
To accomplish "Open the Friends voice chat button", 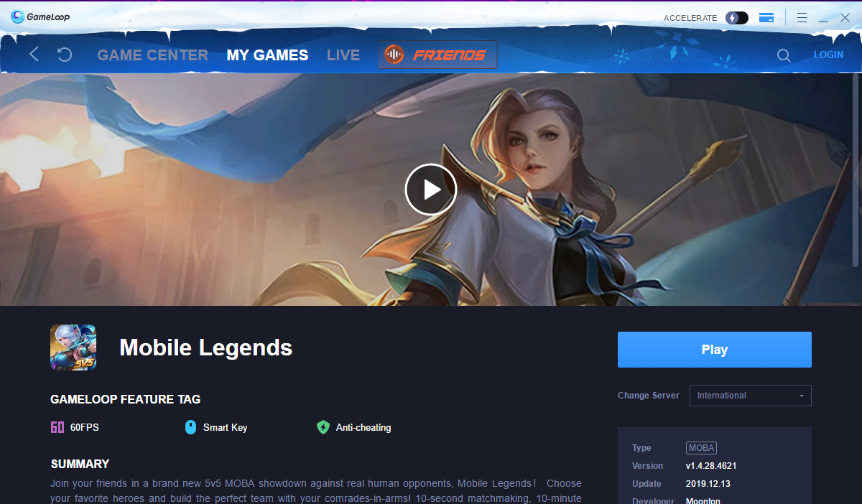I will click(x=437, y=55).
